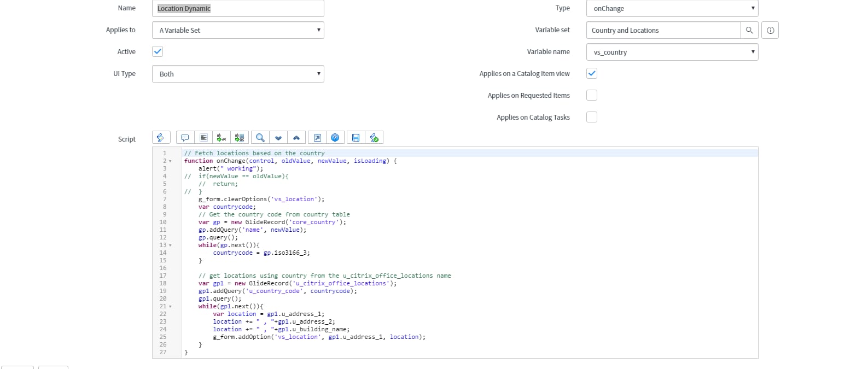Click the Variable set field Country and Locations
This screenshot has width=868, height=369.
point(663,30)
